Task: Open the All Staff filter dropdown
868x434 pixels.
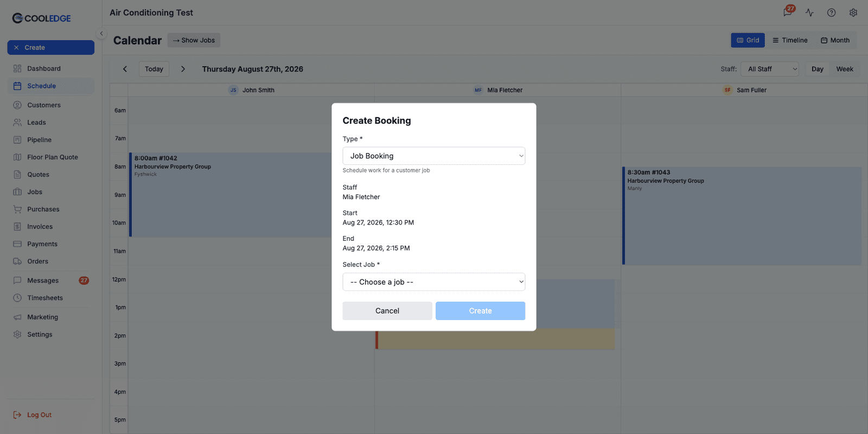Action: (x=770, y=69)
